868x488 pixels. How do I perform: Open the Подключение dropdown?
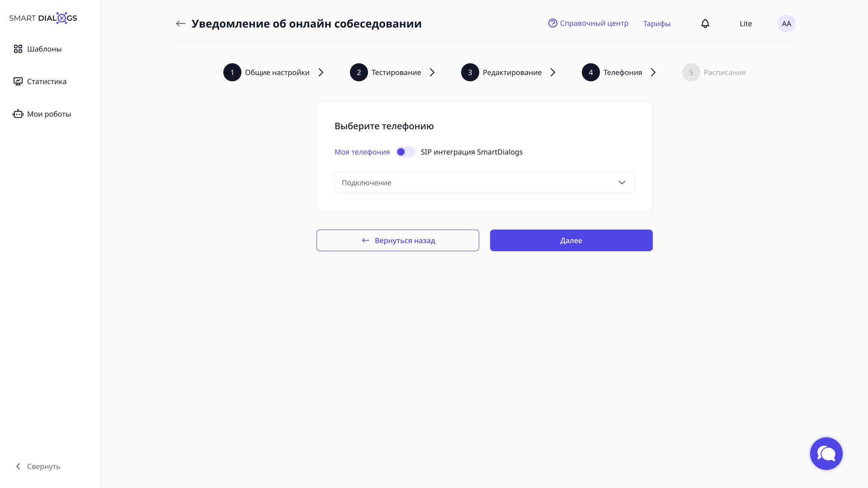(x=484, y=183)
